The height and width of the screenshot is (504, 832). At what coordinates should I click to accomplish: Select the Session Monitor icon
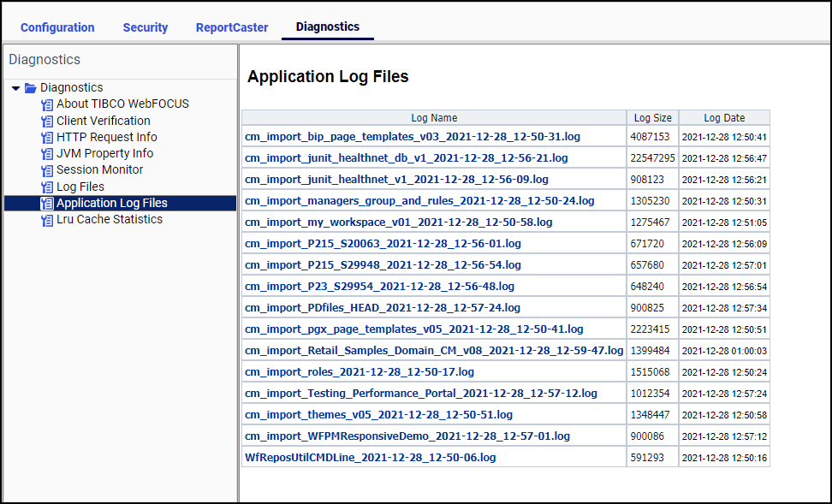point(48,169)
